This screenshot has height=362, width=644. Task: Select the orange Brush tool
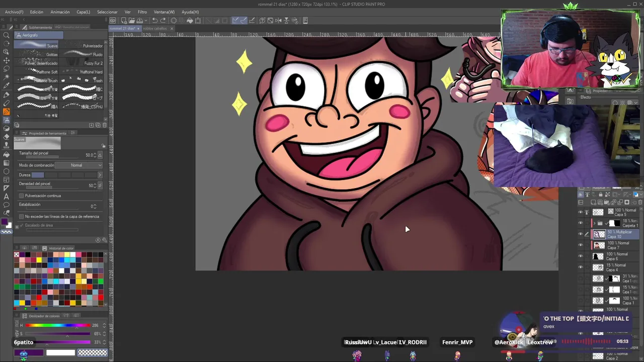pyautogui.click(x=7, y=112)
